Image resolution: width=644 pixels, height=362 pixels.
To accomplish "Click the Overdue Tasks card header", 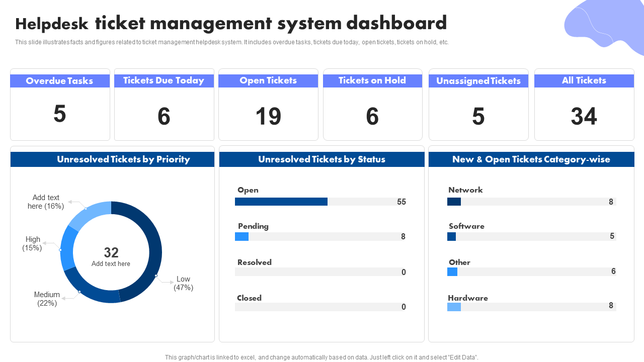I will tap(60, 81).
